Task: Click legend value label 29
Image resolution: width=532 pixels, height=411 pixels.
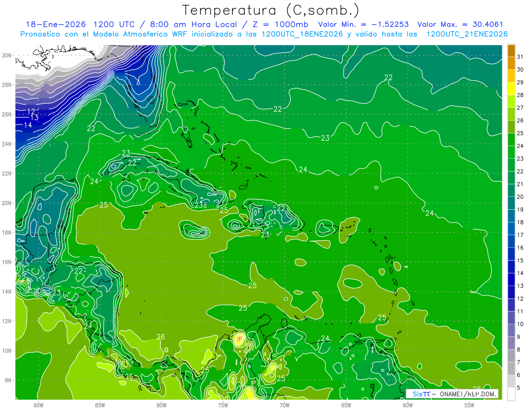Action: [520, 82]
